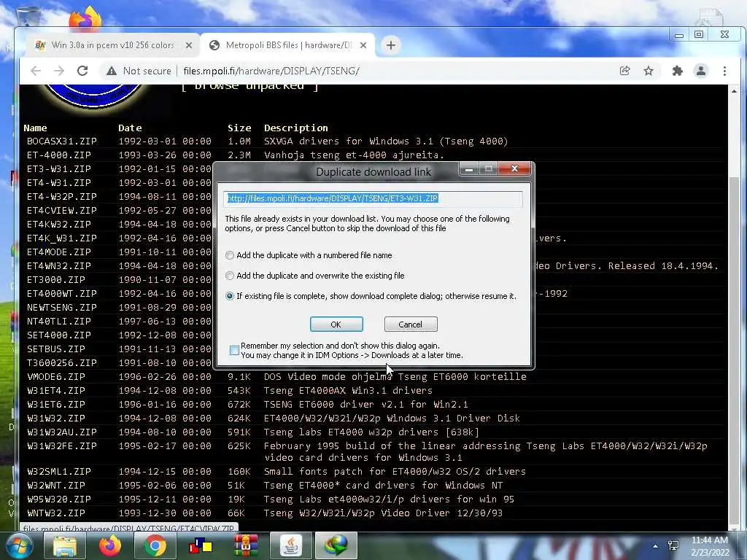This screenshot has height=560, width=747.
Task: Click the browser back arrow
Action: (36, 71)
